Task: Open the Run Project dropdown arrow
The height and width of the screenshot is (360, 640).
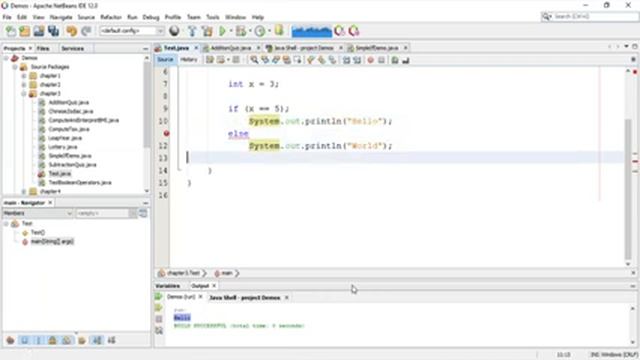Action: click(231, 31)
